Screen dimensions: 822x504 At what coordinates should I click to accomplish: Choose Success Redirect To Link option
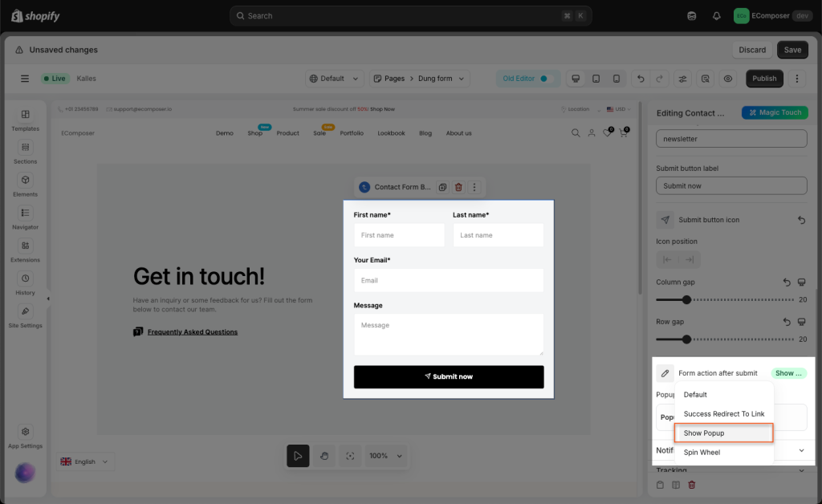pyautogui.click(x=723, y=414)
